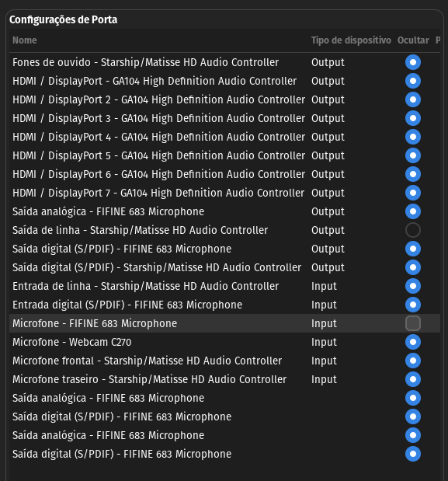Toggle hide for Fones de ouvido output

(413, 62)
